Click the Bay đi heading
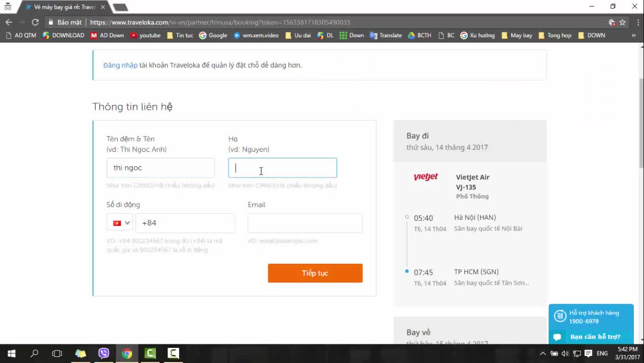The image size is (644, 363). 417,136
